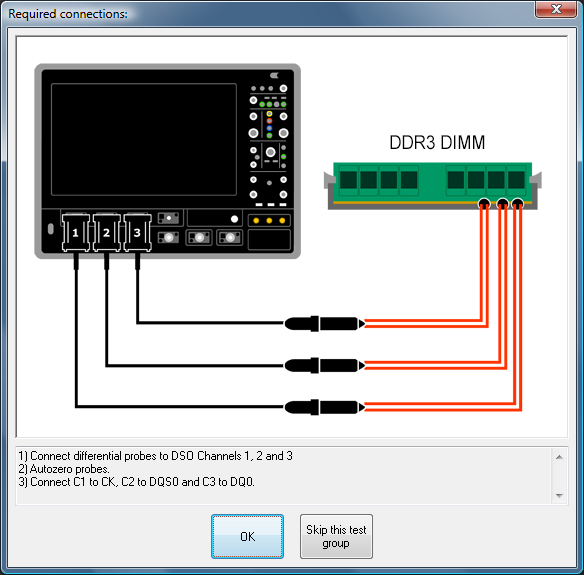Click the channel 2 probe connector

[107, 232]
